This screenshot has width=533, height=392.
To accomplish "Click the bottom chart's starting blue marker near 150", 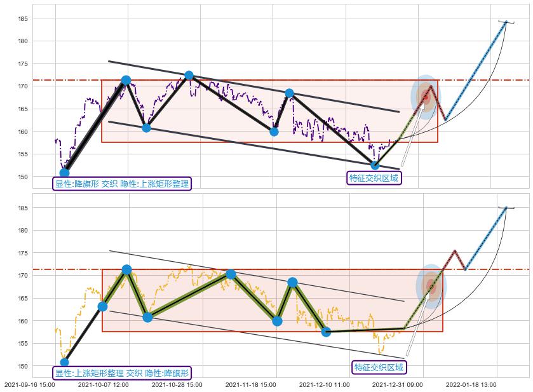I will point(64,363).
